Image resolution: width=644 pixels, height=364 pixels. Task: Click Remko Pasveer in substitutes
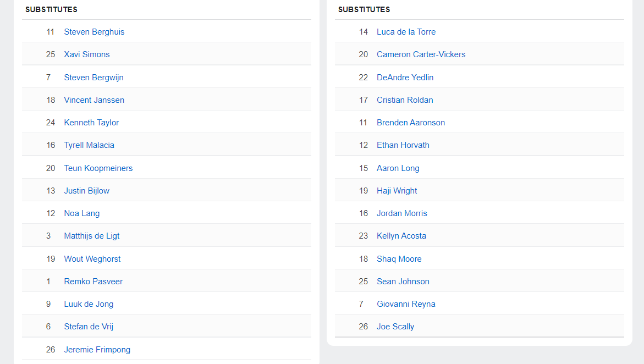point(93,282)
